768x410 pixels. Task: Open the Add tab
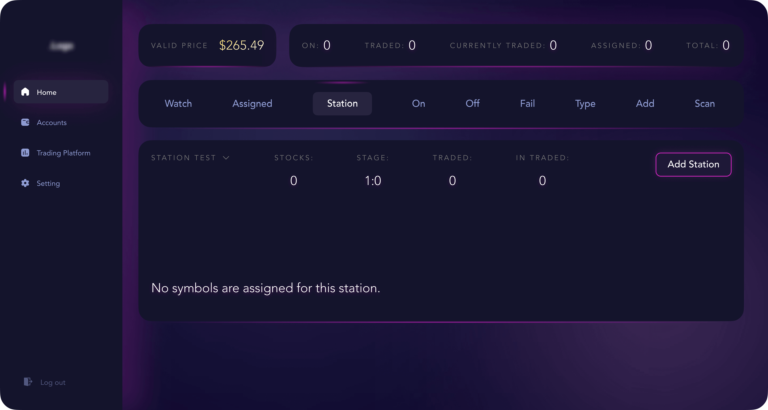click(645, 104)
